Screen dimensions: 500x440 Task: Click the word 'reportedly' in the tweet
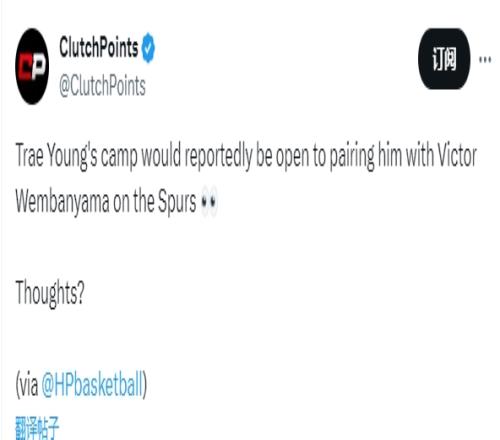[218, 157]
